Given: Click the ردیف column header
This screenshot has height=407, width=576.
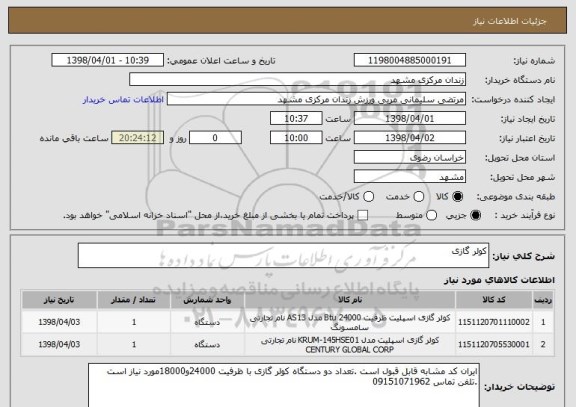Looking at the screenshot, I should pyautogui.click(x=543, y=300).
